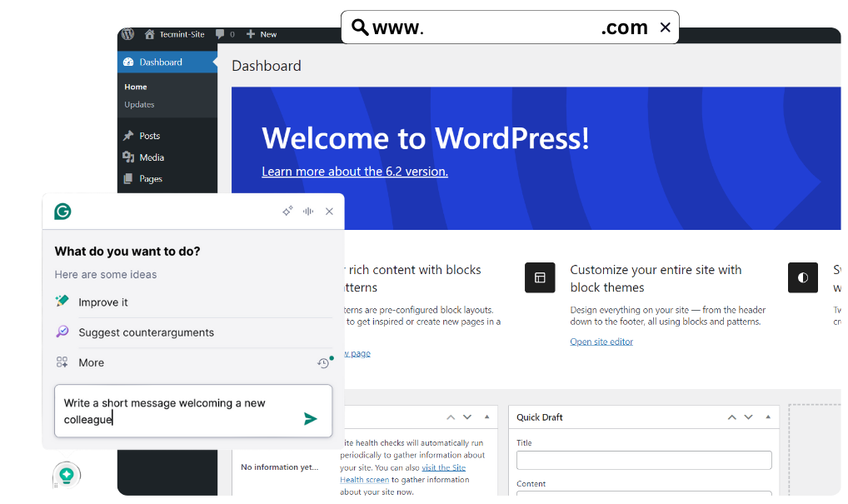The width and height of the screenshot is (848, 504).
Task: Click the half-circle styles icon
Action: click(802, 277)
